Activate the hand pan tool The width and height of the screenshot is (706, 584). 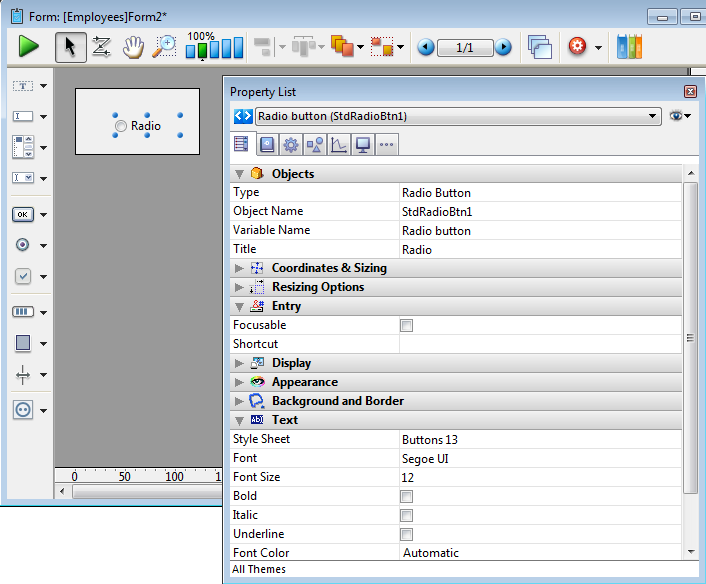(x=133, y=46)
